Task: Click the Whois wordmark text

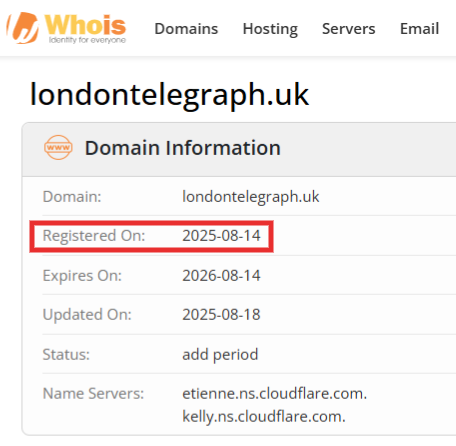Action: click(x=86, y=25)
